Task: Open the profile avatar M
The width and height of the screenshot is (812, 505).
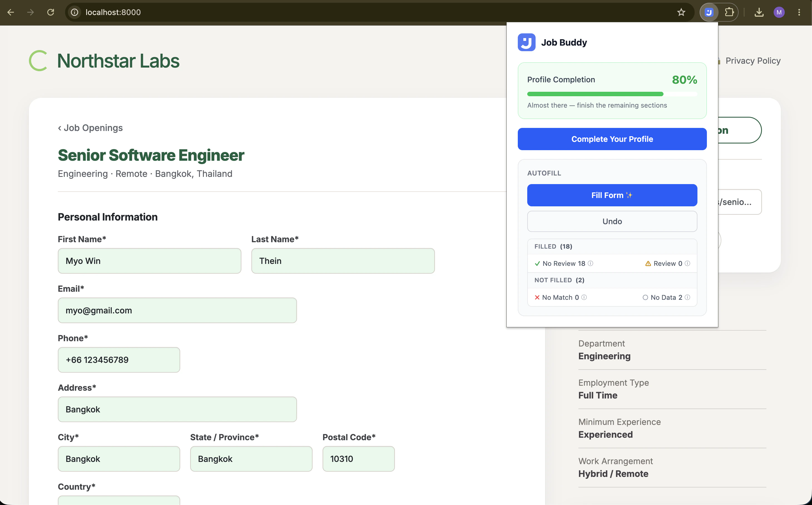Action: (x=779, y=12)
